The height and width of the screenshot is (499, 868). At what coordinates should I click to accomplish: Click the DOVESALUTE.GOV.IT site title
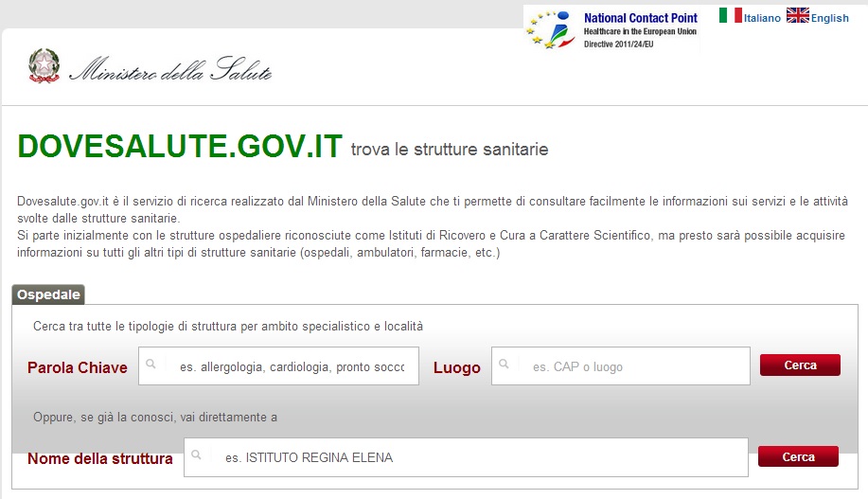coord(180,148)
